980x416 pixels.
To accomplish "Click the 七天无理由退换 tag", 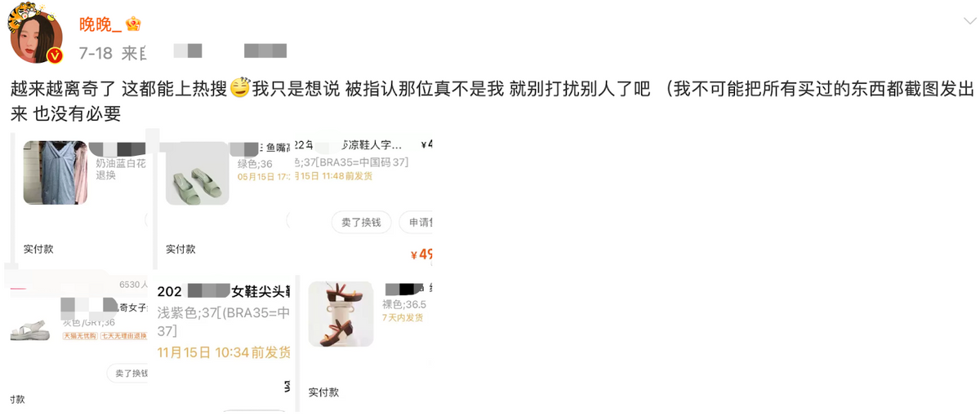I will 123,335.
